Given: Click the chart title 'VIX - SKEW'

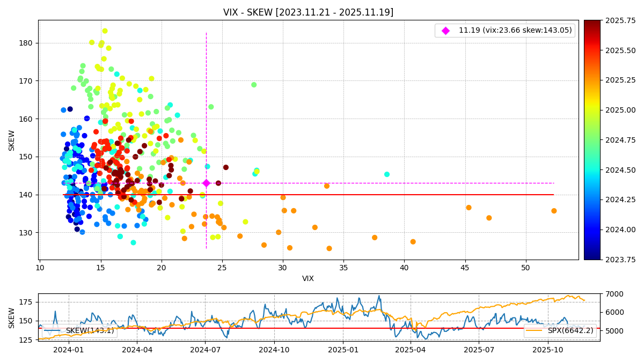Looking at the screenshot, I should click(308, 12).
